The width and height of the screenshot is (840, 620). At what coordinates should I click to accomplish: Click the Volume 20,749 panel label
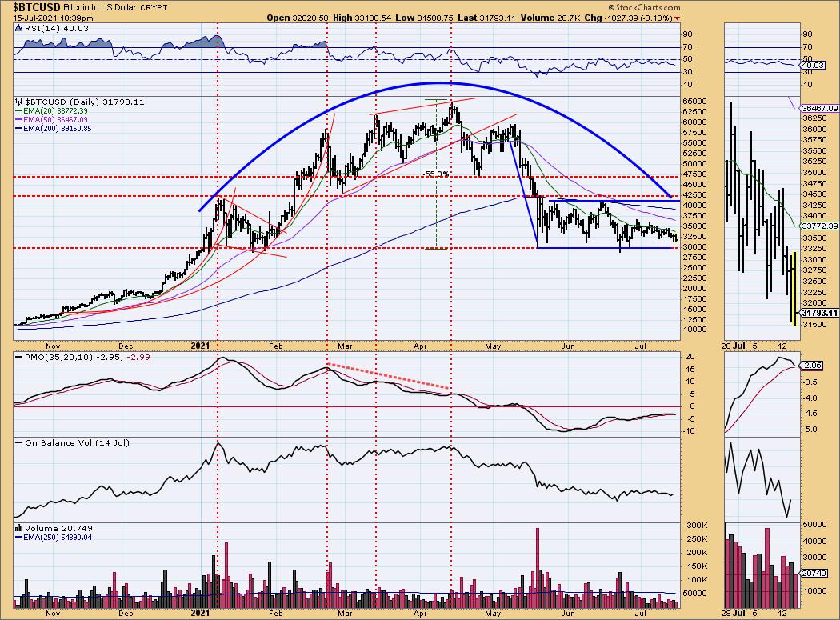(x=58, y=528)
